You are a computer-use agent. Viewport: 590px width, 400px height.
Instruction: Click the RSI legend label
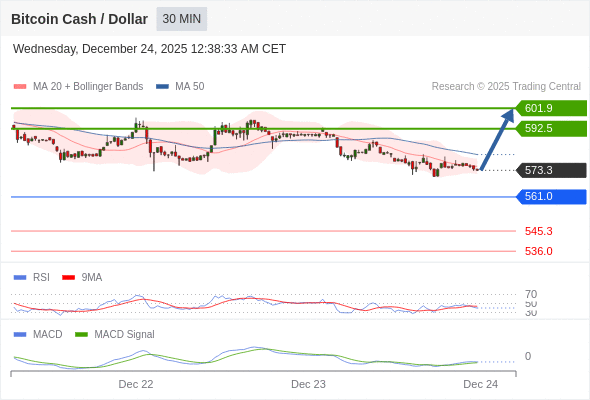coord(41,278)
